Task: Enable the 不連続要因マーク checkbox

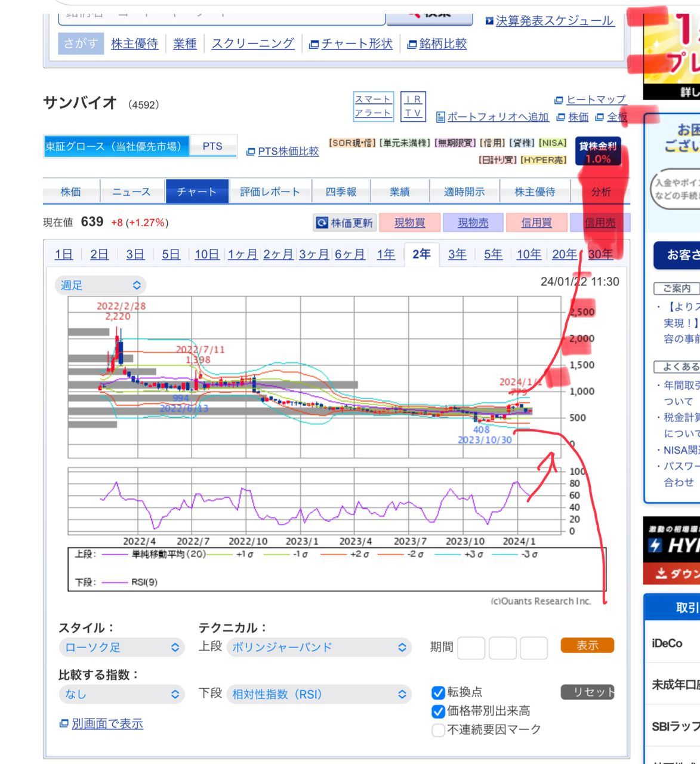Action: click(438, 729)
